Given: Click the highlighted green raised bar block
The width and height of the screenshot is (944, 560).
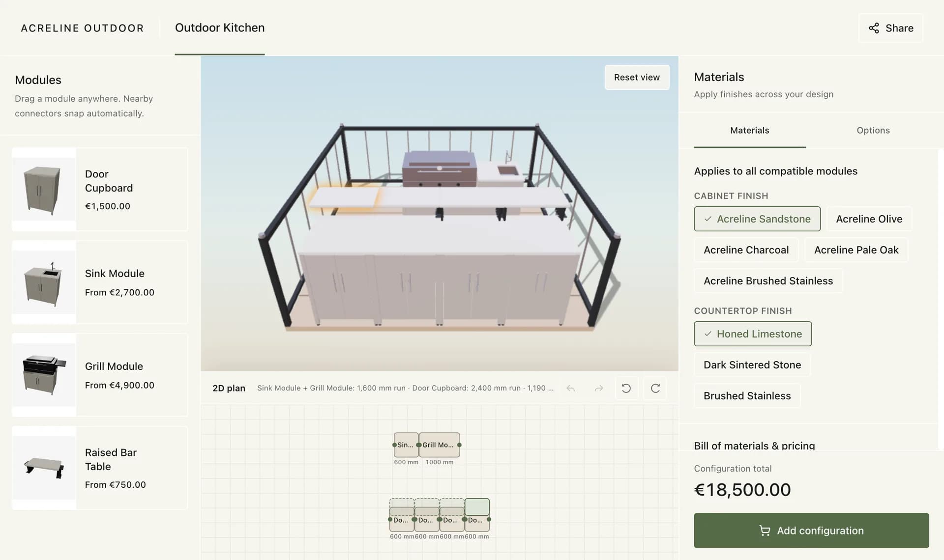Looking at the screenshot, I should pyautogui.click(x=477, y=507).
